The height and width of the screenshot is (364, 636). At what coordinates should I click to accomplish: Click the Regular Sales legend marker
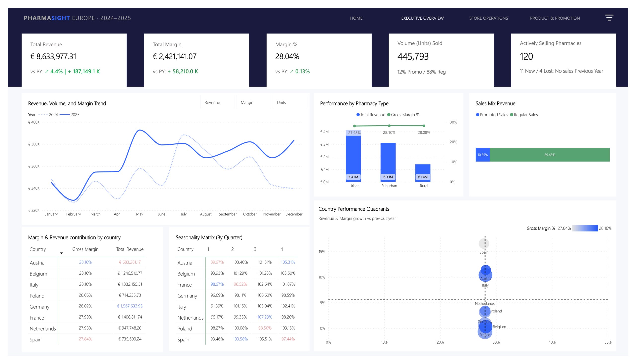(x=511, y=115)
